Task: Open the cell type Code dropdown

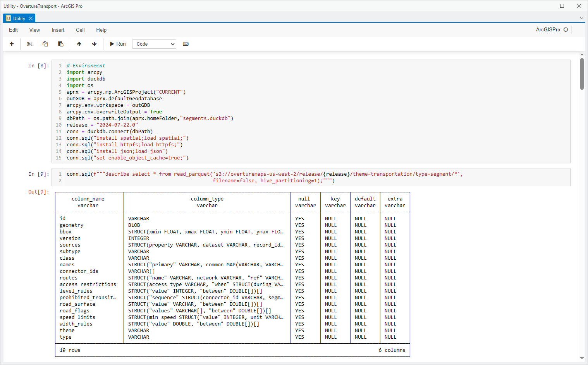Action: click(x=154, y=44)
